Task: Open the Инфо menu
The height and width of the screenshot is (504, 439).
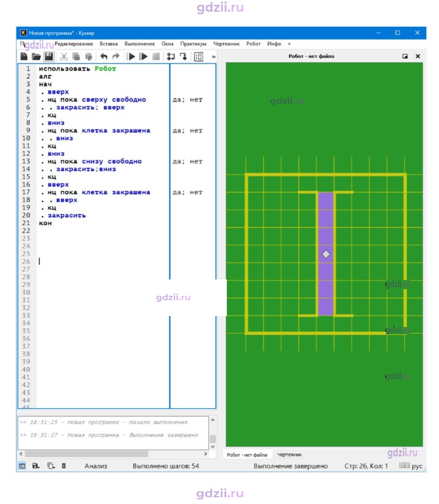Action: click(x=274, y=44)
